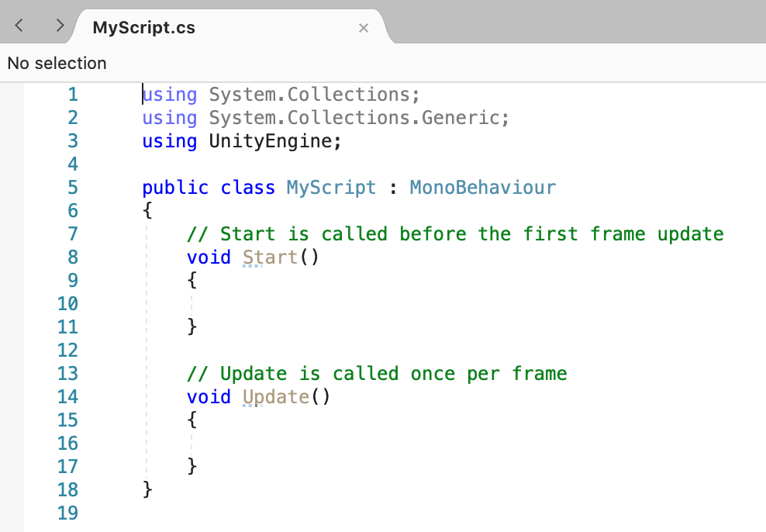Viewport: 766px width, 532px height.
Task: Click line number 1 in gutter
Action: click(73, 95)
